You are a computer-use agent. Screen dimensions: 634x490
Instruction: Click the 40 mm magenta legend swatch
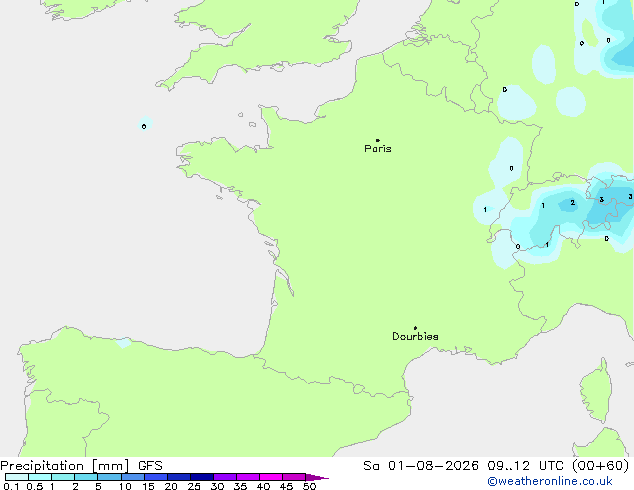271,477
